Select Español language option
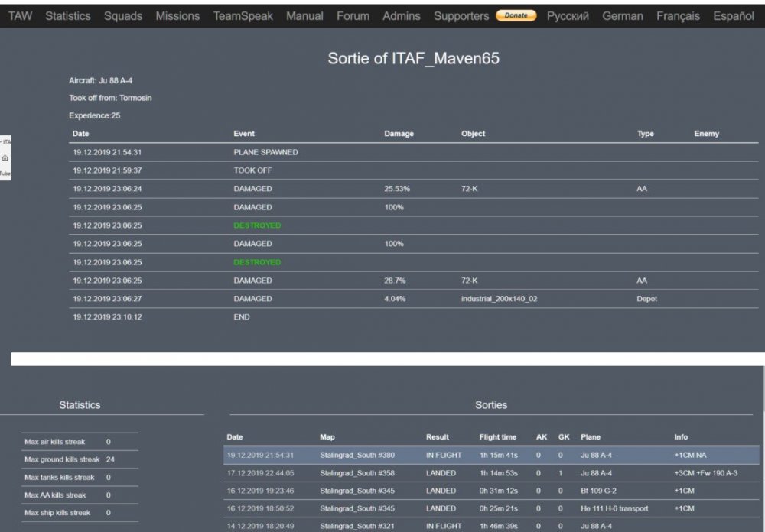This screenshot has width=765, height=532. coord(733,16)
